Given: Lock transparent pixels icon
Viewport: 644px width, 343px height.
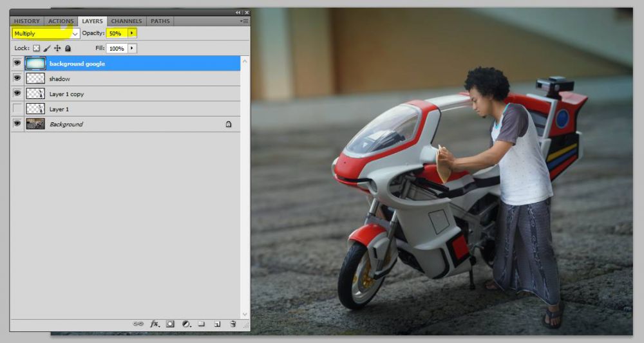Looking at the screenshot, I should click(37, 48).
